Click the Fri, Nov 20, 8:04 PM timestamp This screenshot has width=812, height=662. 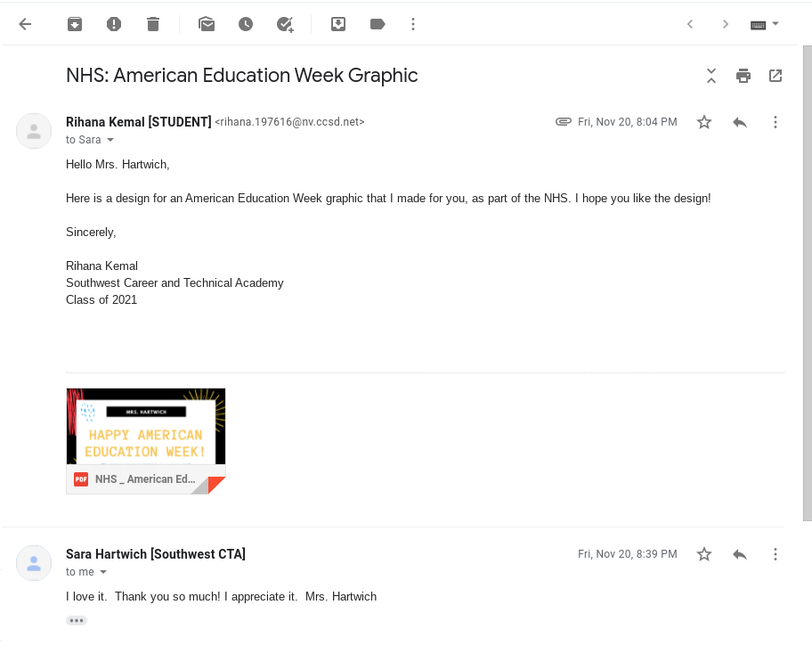[x=627, y=122]
